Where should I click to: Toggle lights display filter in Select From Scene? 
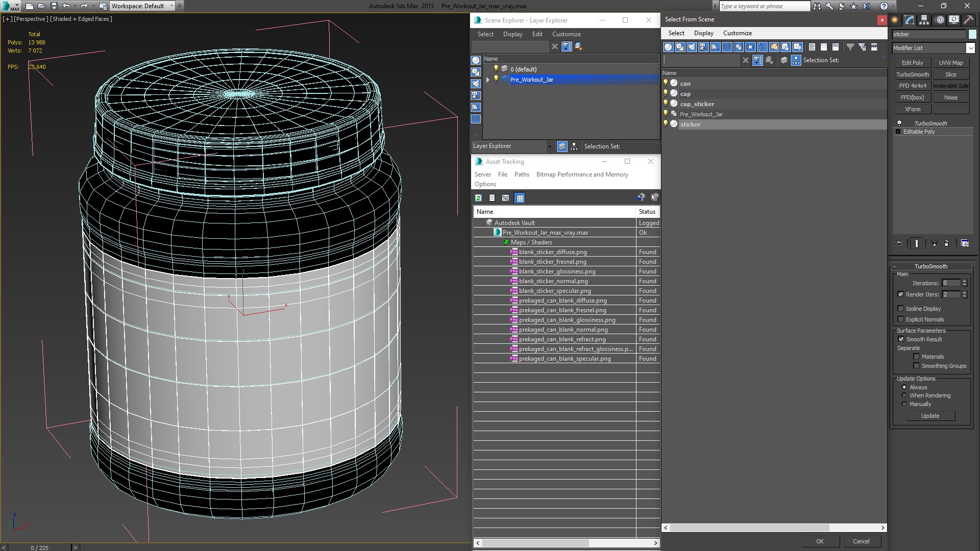[692, 47]
